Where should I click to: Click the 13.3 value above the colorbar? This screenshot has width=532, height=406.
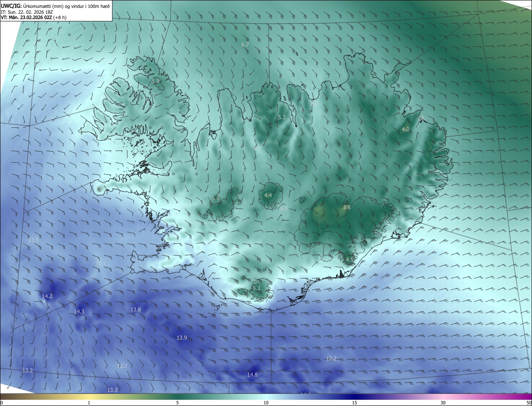(112, 390)
